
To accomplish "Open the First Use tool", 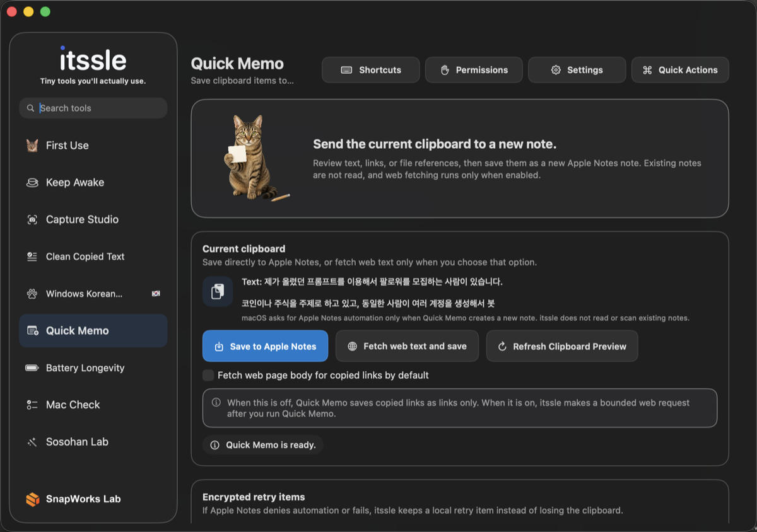I will click(93, 146).
